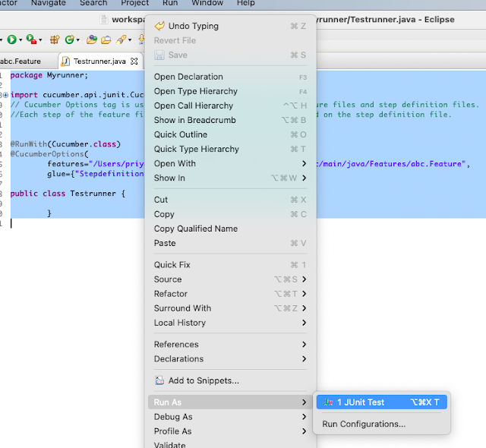Run as 1 JUnit Test
This screenshot has width=486, height=448.
(x=381, y=402)
